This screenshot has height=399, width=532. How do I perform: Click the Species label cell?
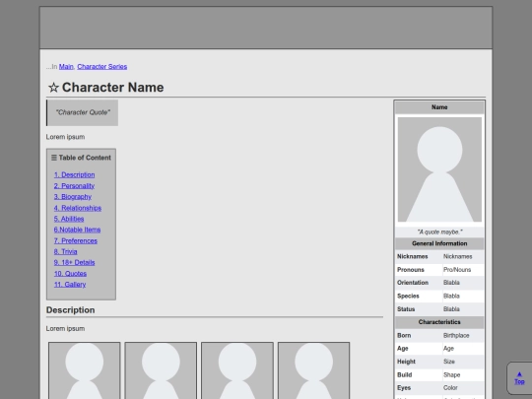(x=418, y=296)
